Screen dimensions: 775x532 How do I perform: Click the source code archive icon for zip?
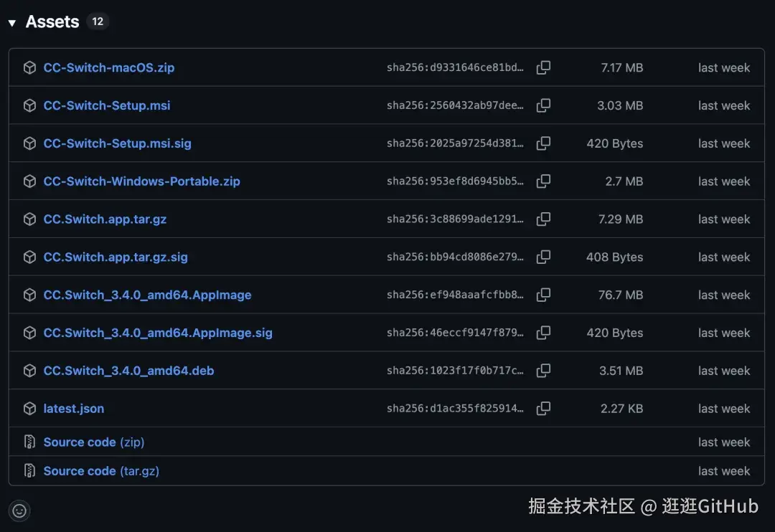[x=29, y=442]
